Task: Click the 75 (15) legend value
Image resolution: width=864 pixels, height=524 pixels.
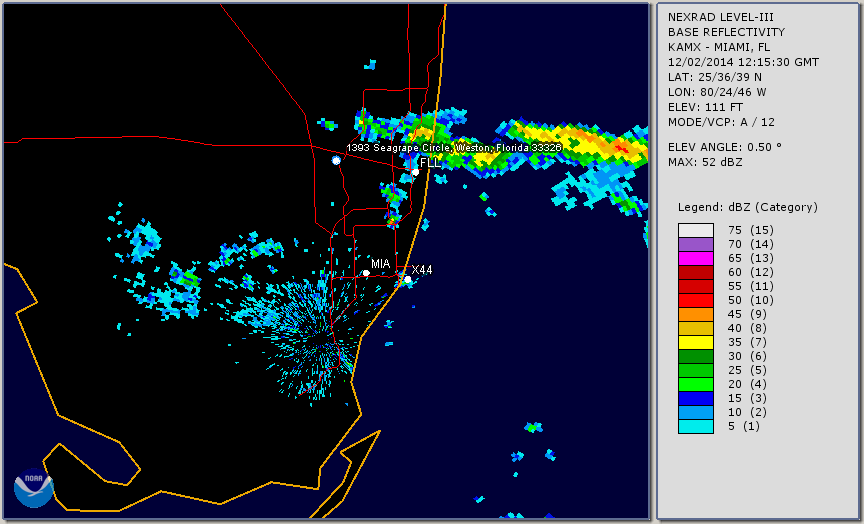Action: pyautogui.click(x=750, y=230)
